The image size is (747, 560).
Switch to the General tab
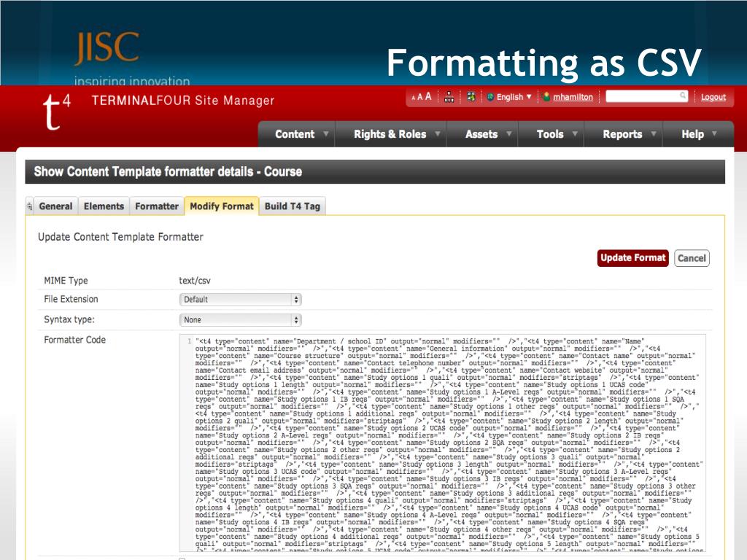[x=55, y=206]
